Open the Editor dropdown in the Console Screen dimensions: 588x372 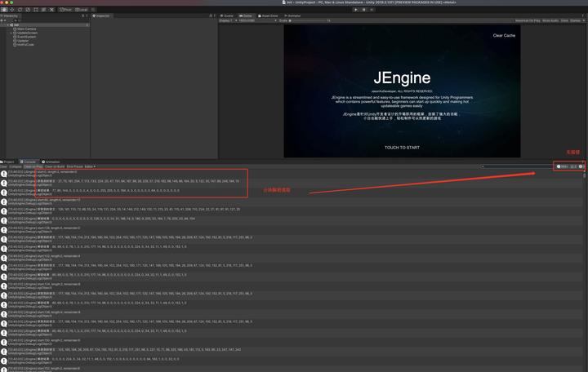coord(90,166)
